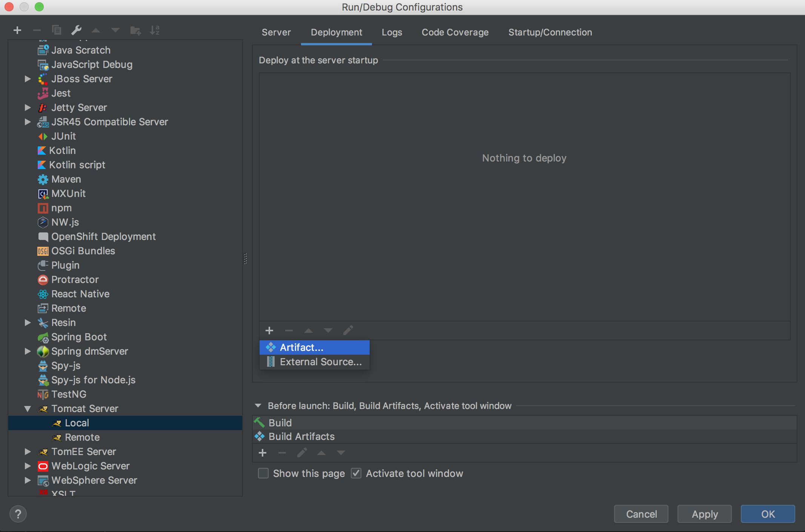Click the add deployment plus icon
The image size is (805, 532).
[269, 331]
